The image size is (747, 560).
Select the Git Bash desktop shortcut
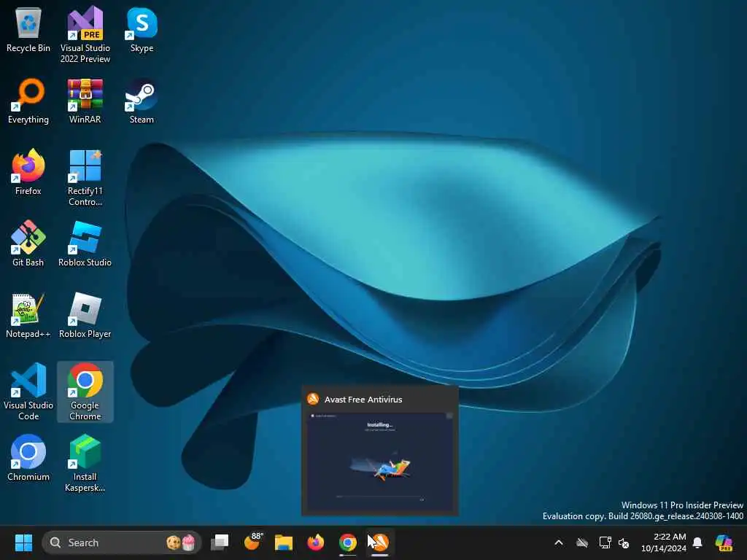click(x=28, y=244)
